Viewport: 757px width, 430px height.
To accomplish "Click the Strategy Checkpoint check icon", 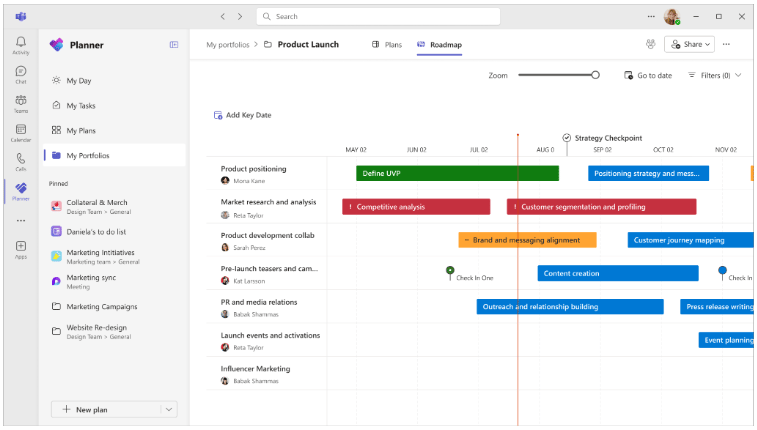I will (x=567, y=138).
